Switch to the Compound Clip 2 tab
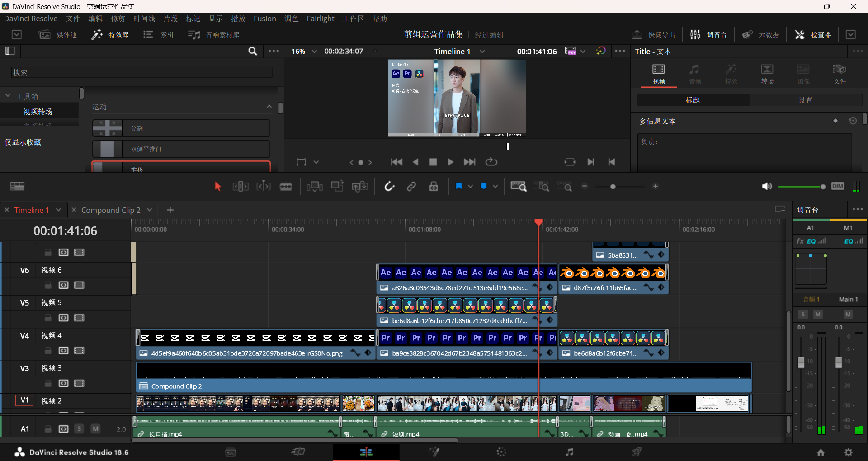 click(111, 210)
